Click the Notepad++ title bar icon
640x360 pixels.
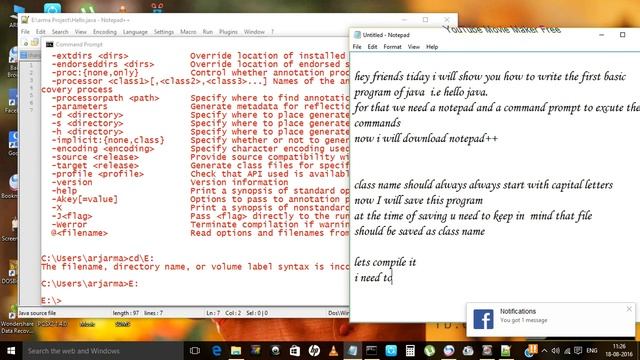(25, 20)
